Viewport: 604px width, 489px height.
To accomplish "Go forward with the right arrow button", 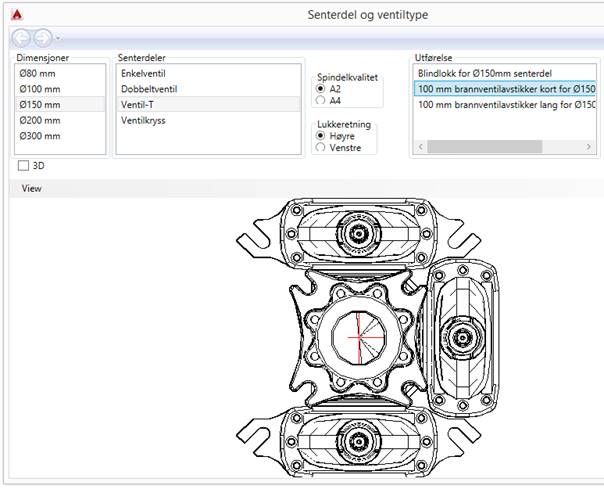I will (x=42, y=38).
